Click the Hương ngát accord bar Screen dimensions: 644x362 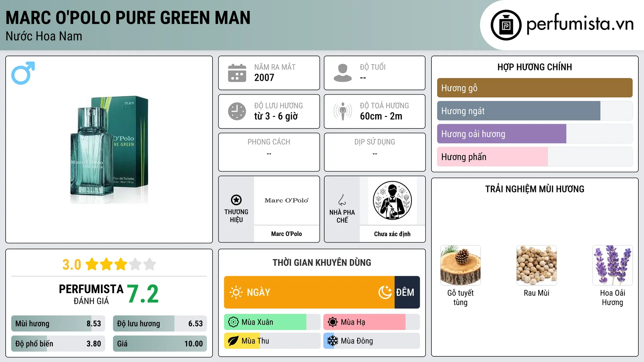coord(535,111)
